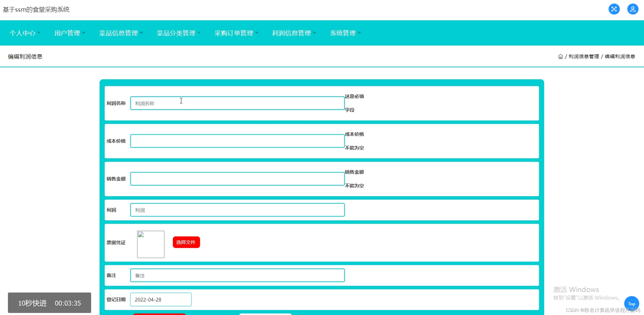The image size is (644, 315).
Task: Open the 菜品分类管理 menu
Action: [178, 33]
